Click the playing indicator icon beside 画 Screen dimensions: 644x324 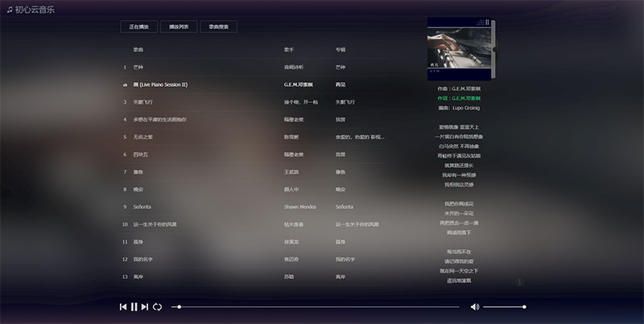125,84
